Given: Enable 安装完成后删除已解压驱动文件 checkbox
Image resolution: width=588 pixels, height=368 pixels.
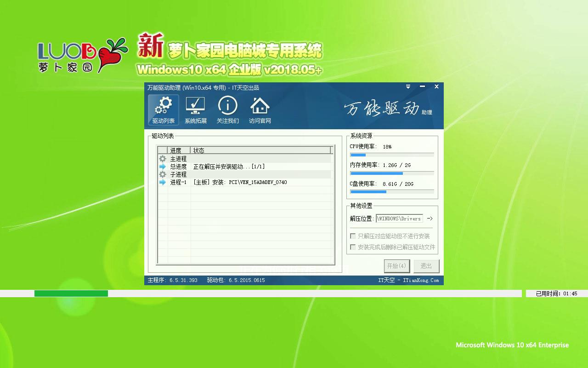Looking at the screenshot, I should 353,247.
